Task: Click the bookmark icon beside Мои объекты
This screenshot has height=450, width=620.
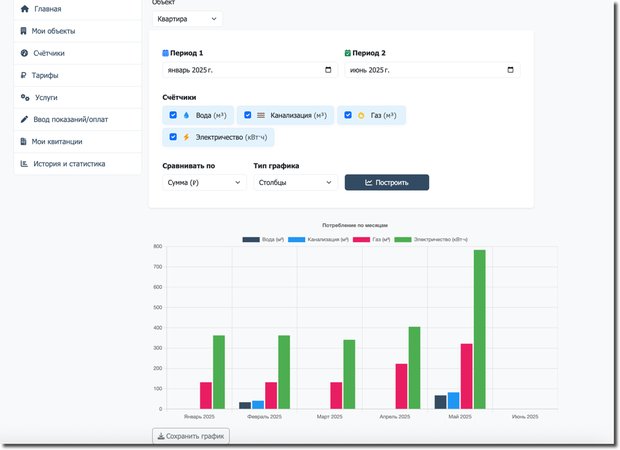Action: (23, 31)
